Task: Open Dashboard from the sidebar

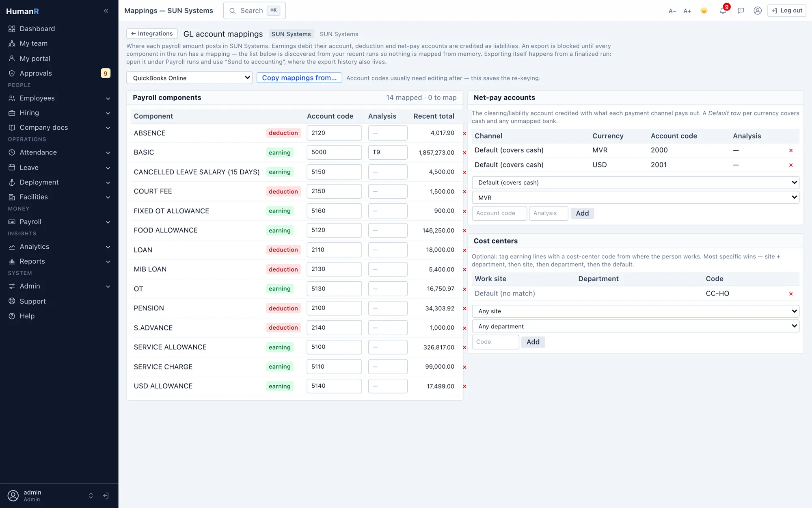Action: tap(59, 28)
